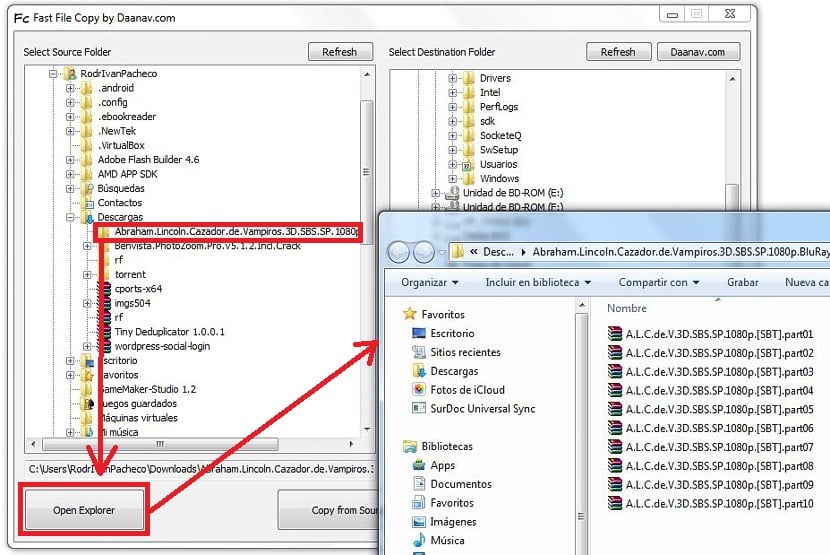Click the sdk folder icon
The width and height of the screenshot is (830, 555).
(468, 121)
